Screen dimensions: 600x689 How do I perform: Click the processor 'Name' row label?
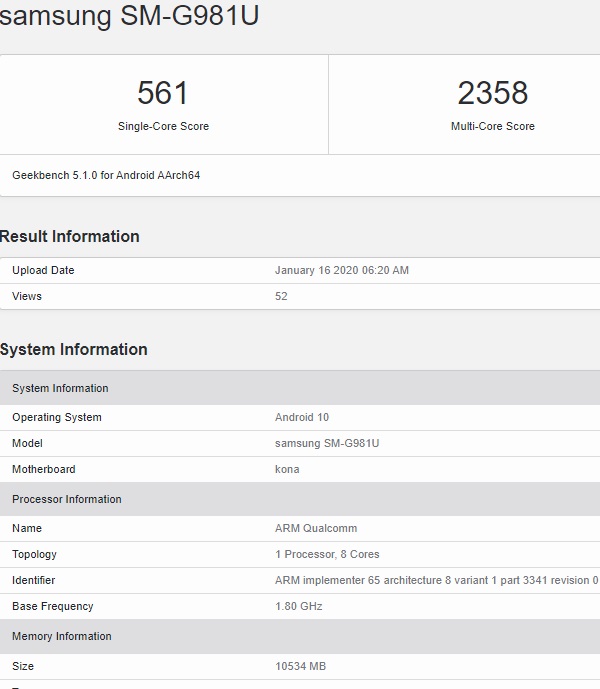27,528
